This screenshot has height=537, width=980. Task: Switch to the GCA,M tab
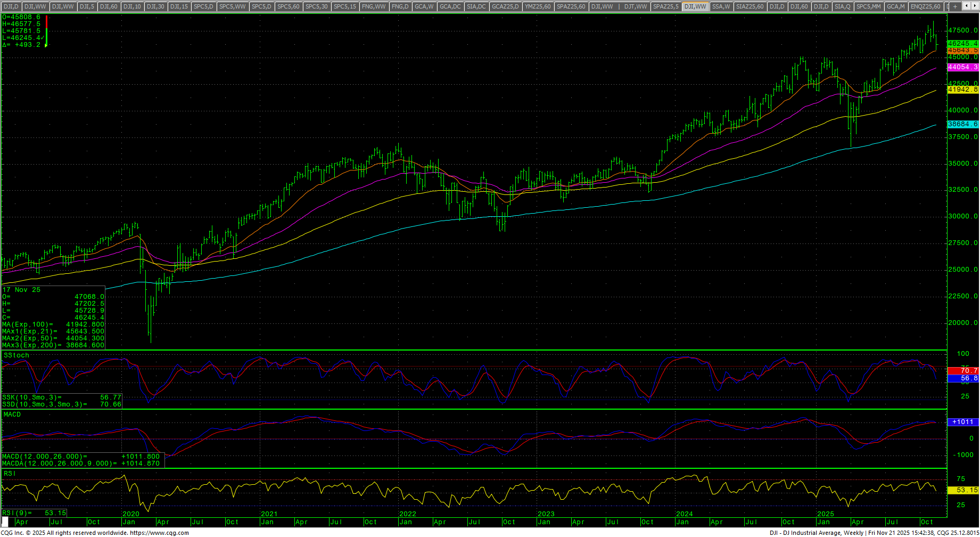coord(895,6)
